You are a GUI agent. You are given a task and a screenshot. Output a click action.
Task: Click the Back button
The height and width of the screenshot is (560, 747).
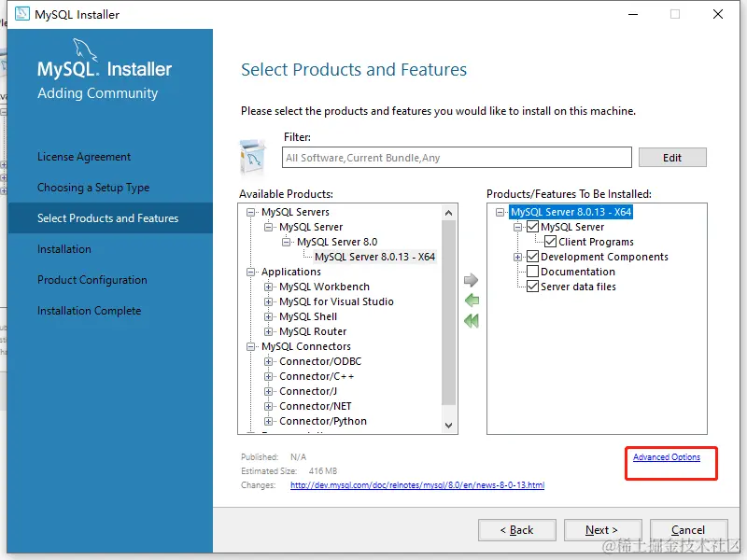pos(517,530)
